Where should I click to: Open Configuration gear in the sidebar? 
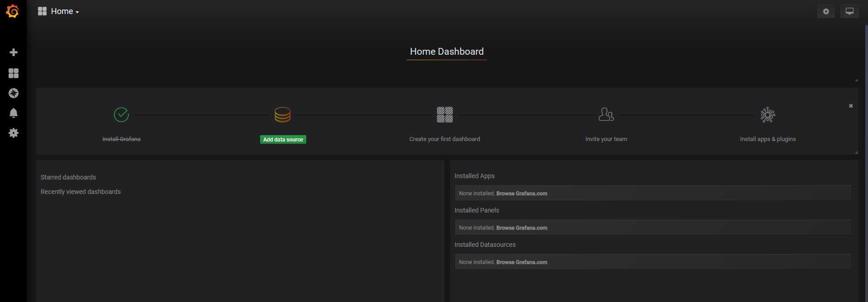coord(14,133)
